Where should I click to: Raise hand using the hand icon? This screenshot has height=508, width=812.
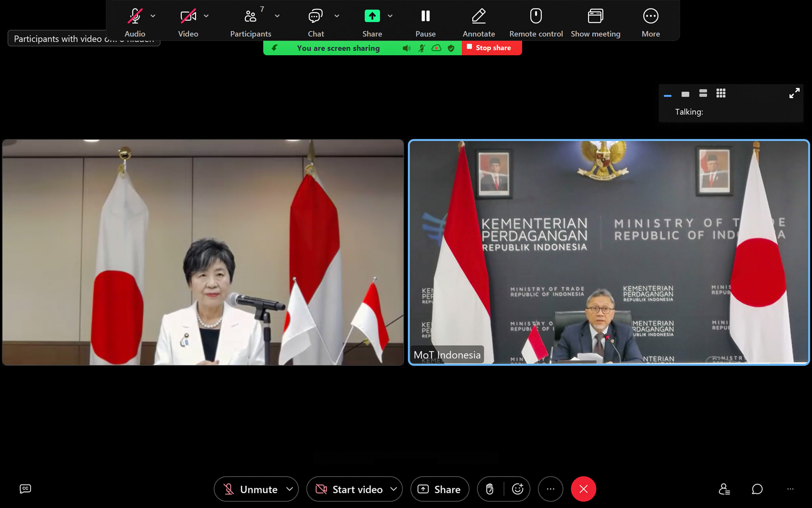490,489
